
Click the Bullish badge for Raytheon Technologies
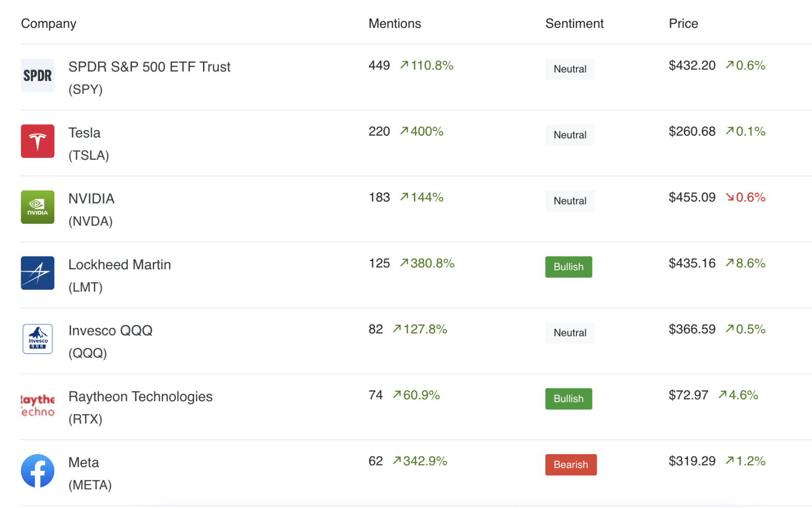[x=568, y=399]
